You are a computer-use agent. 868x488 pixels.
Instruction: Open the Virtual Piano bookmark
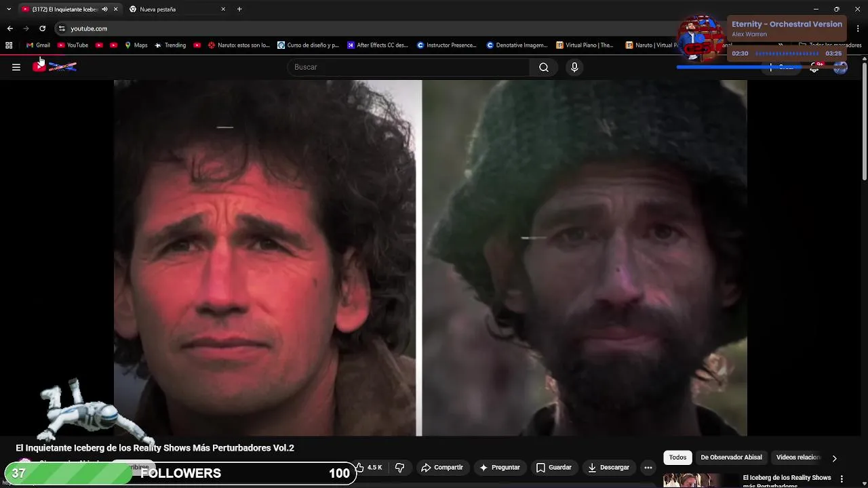click(x=585, y=45)
